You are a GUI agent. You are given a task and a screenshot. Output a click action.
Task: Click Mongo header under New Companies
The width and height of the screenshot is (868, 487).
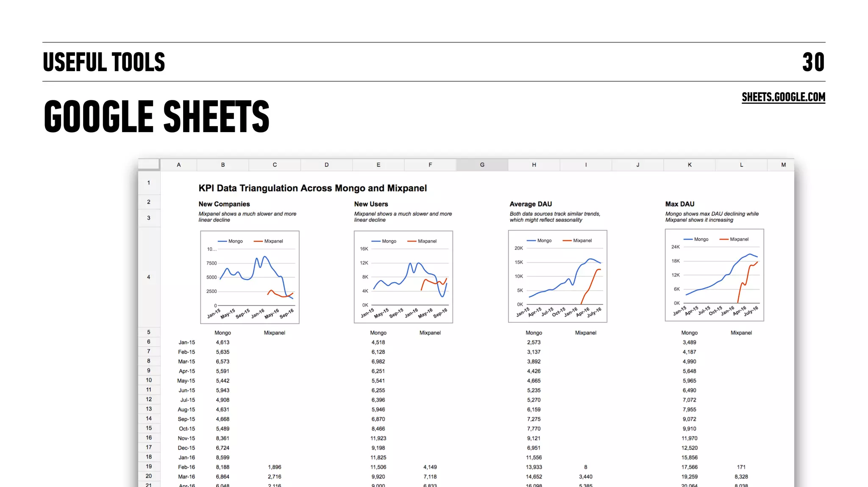pos(223,333)
